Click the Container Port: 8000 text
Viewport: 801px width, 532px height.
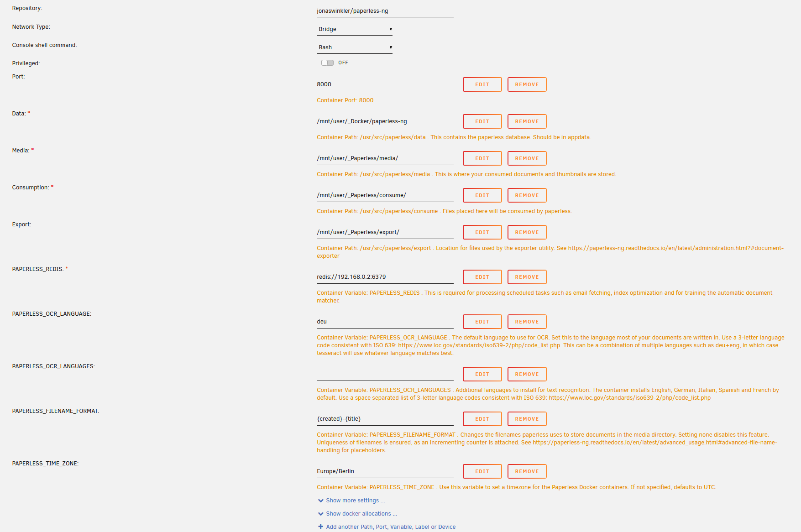[345, 100]
